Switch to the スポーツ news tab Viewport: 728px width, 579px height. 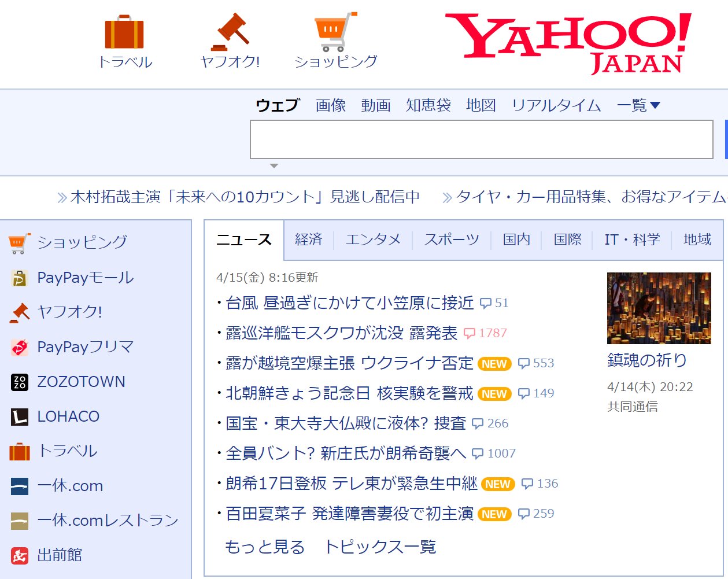(x=452, y=239)
